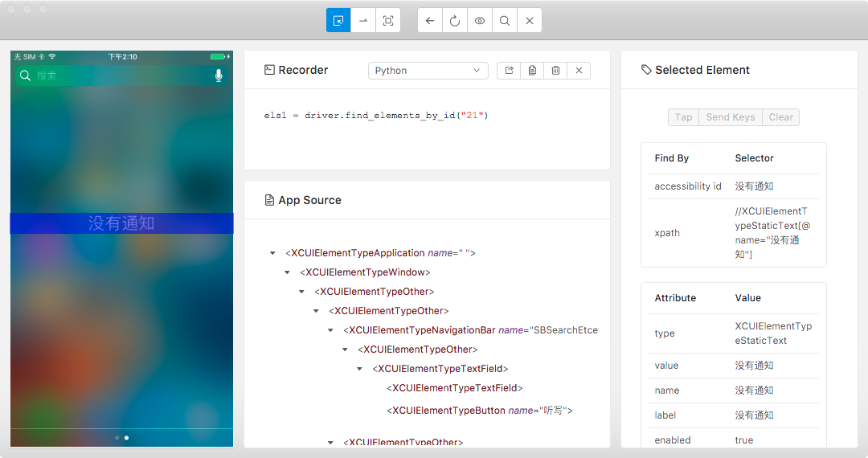
Task: Select the XCUIElementTypeButton 听写 node
Action: pos(479,411)
